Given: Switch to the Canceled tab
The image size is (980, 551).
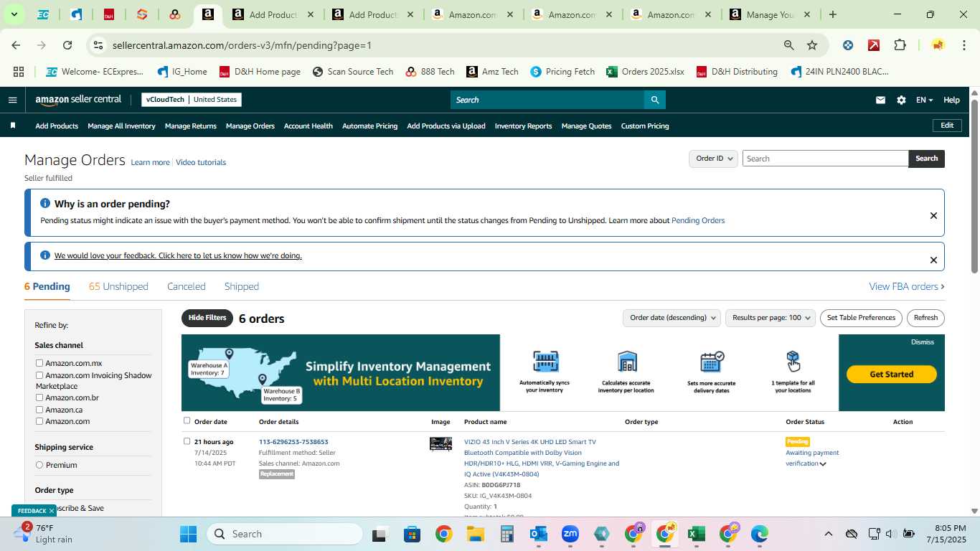Looking at the screenshot, I should tap(187, 286).
